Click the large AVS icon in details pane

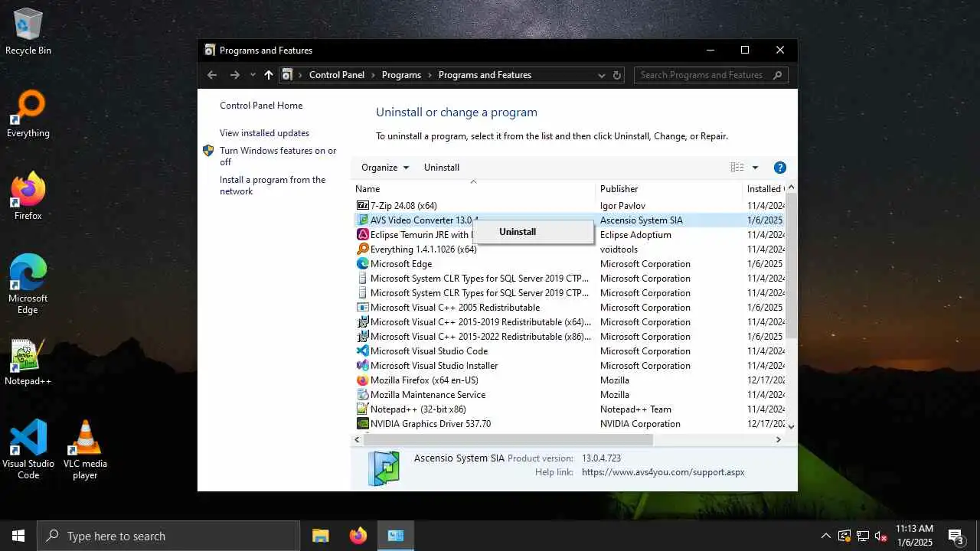pyautogui.click(x=384, y=468)
